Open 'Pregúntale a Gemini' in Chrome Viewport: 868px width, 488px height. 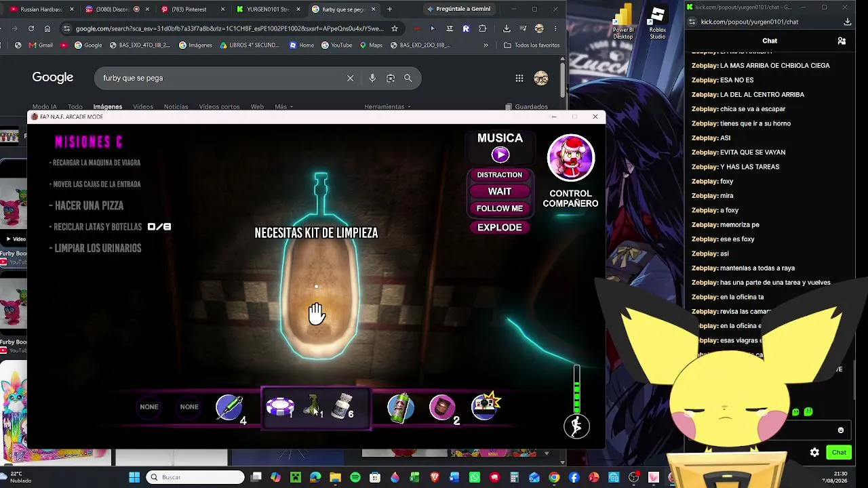pyautogui.click(x=459, y=9)
